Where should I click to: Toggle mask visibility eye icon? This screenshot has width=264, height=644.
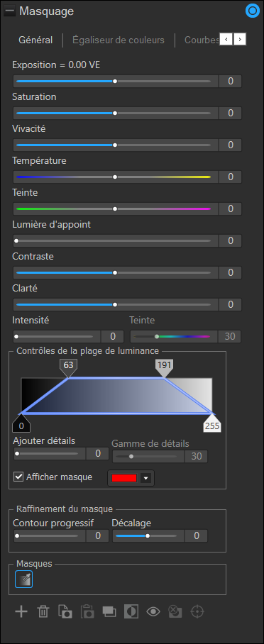pos(153,611)
